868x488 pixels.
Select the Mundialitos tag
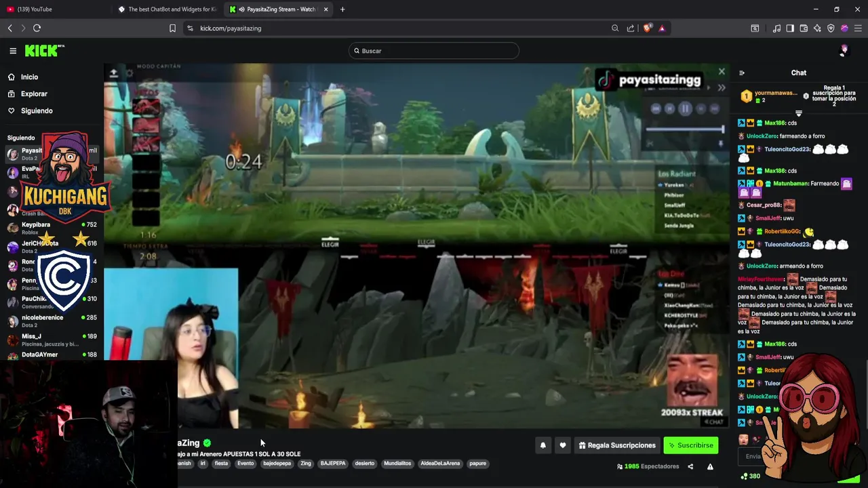(397, 464)
